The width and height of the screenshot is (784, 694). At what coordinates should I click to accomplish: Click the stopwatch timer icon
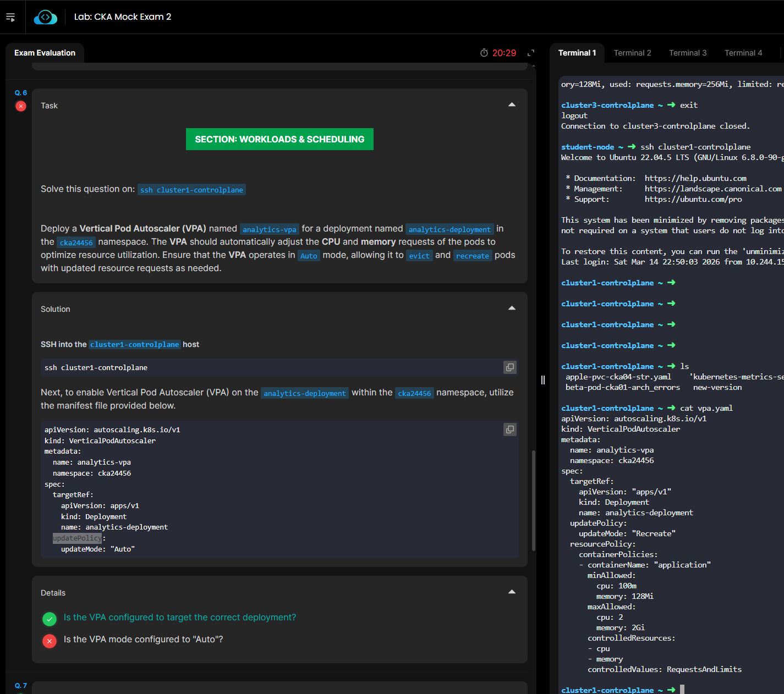[484, 53]
